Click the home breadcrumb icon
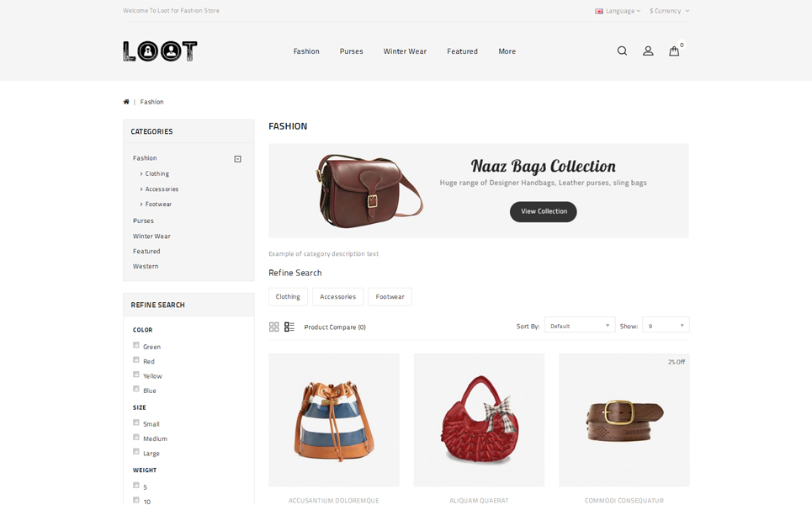812x505 pixels. click(x=126, y=102)
